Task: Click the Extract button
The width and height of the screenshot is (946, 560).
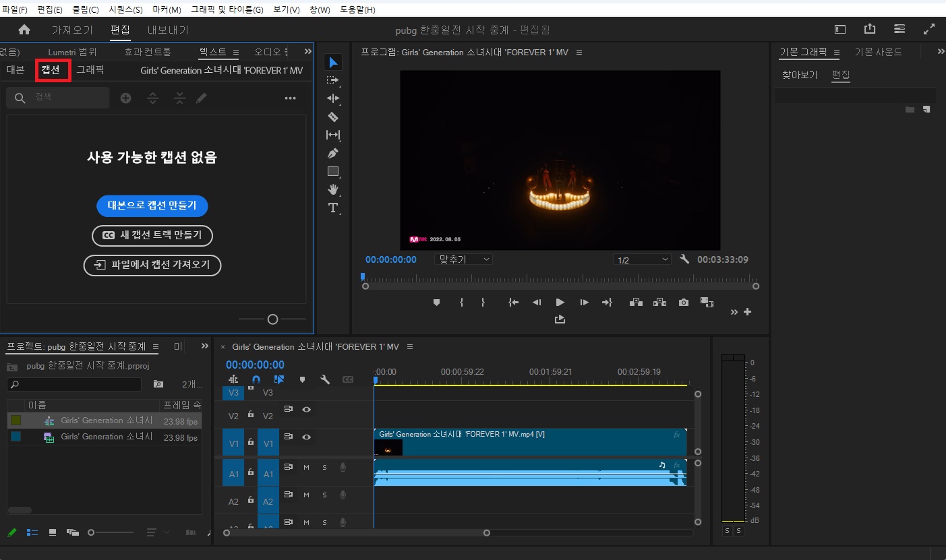Action: pos(659,303)
